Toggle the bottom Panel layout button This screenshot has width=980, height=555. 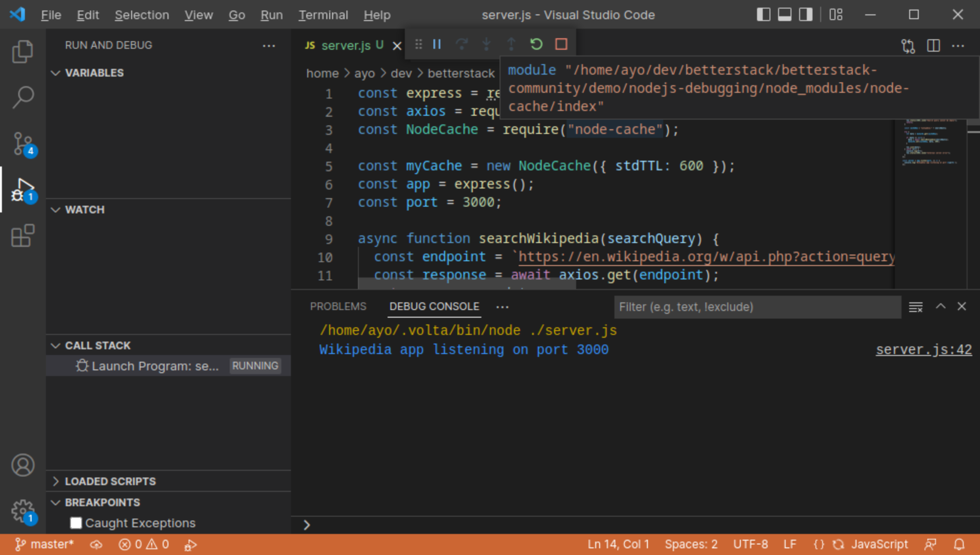(x=784, y=14)
